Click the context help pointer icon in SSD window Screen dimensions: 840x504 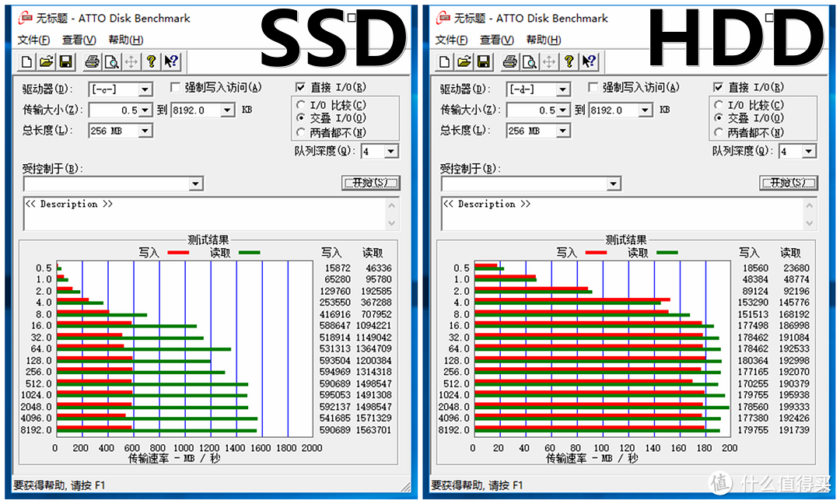pos(171,61)
